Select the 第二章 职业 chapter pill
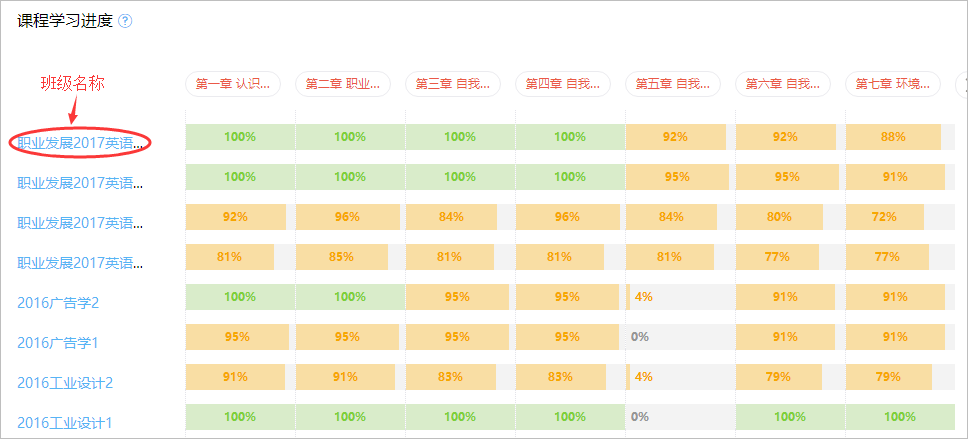This screenshot has width=968, height=439. click(x=343, y=84)
